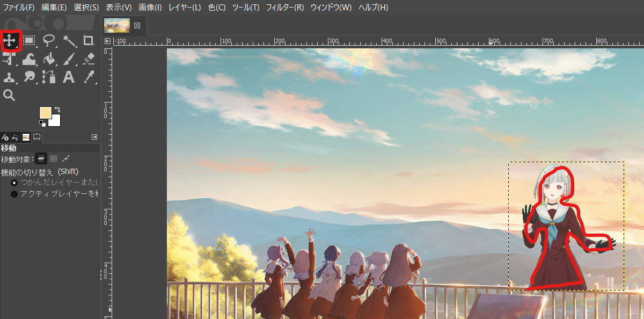Switch to the Images dock tab
The width and height of the screenshot is (644, 319).
point(26,137)
